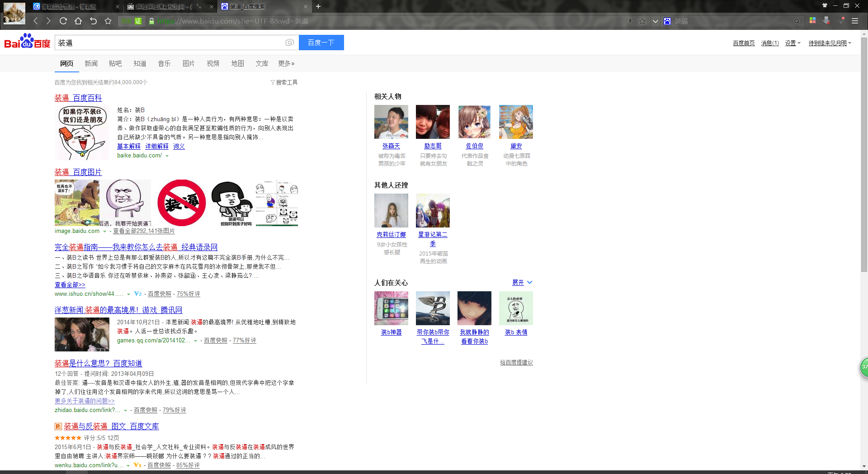The width and height of the screenshot is (868, 474).
Task: Click the 张藐天 related person photo
Action: tap(391, 122)
